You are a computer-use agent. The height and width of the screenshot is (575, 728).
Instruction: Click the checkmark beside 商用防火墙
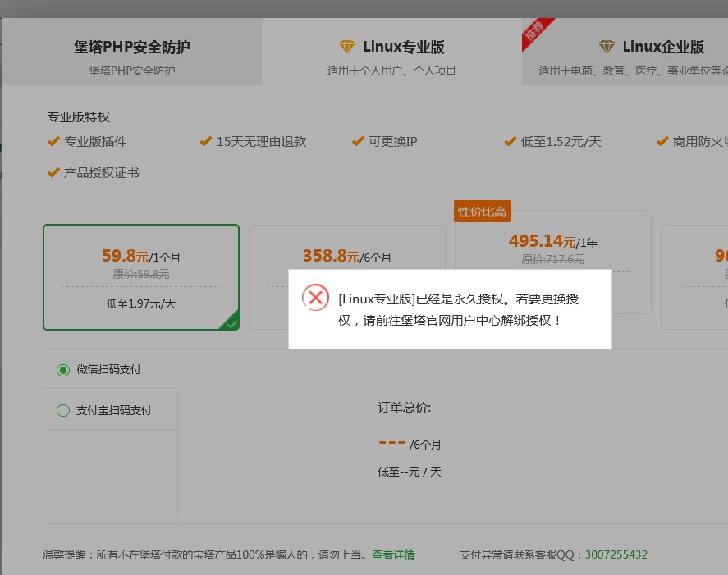(662, 140)
